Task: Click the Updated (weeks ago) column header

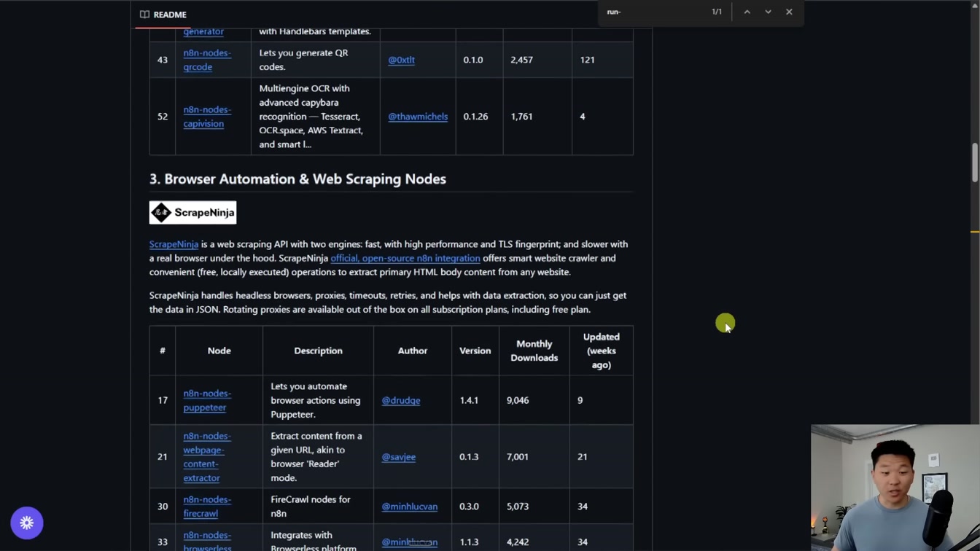Action: 601,351
